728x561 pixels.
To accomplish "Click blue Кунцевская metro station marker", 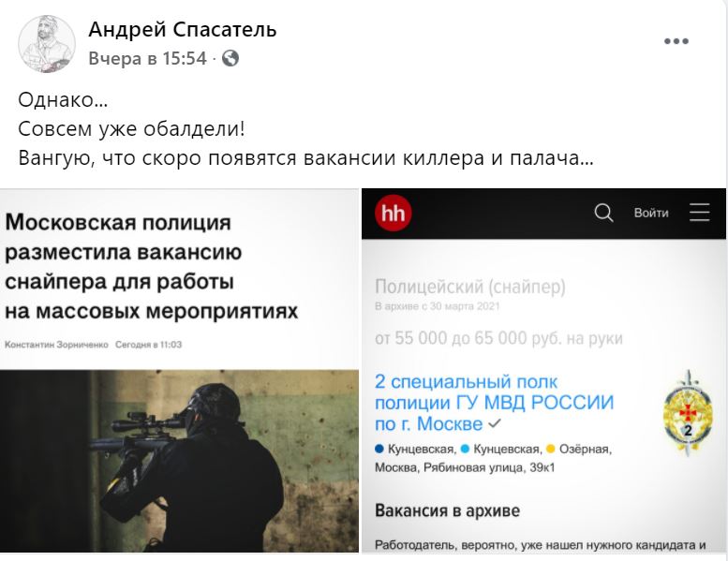I will (x=379, y=449).
